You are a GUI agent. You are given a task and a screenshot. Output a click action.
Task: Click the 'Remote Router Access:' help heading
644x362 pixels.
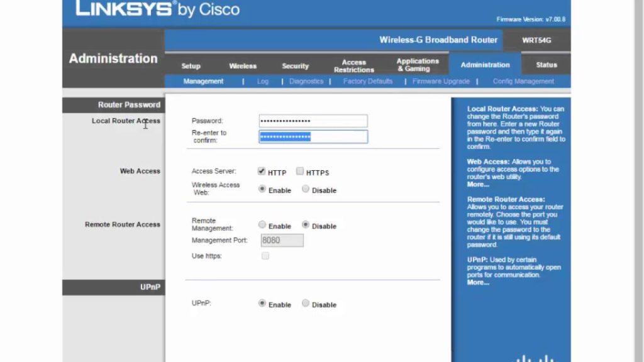pos(506,199)
